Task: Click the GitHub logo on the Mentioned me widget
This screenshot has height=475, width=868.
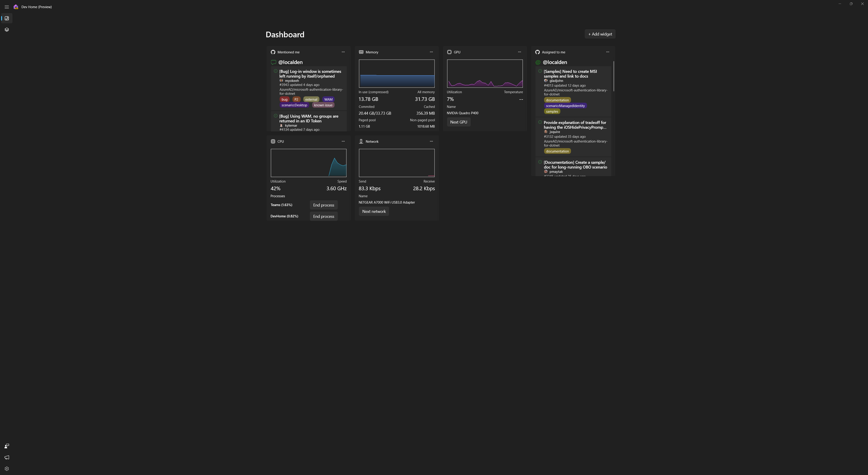Action: click(273, 52)
